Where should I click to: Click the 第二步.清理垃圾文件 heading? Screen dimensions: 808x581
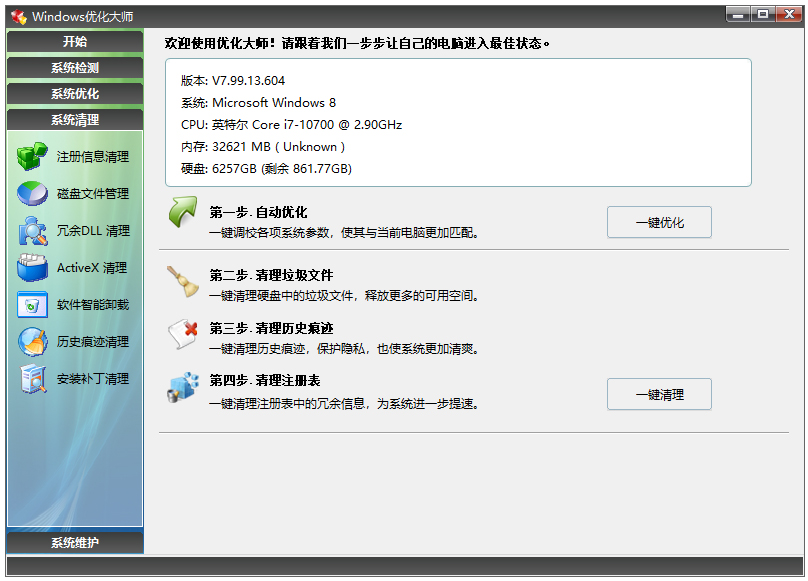tap(271, 275)
